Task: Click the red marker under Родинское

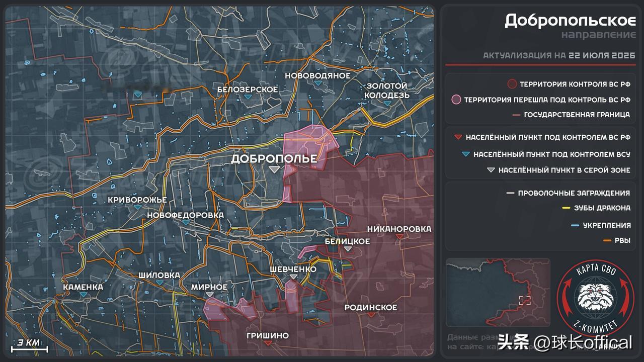Action: click(371, 315)
